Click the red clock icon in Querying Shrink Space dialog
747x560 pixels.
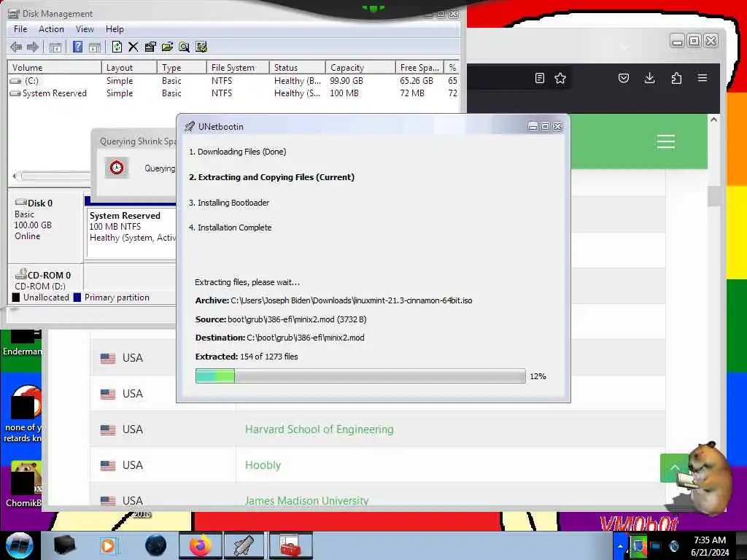point(117,168)
